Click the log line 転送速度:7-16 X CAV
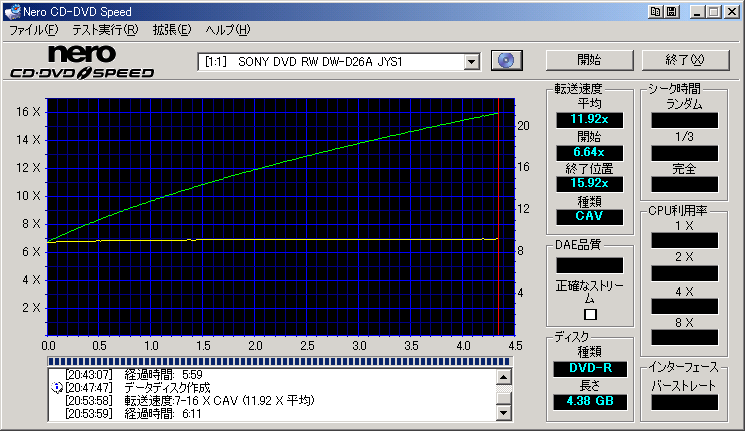The height and width of the screenshot is (431, 745). [220, 401]
